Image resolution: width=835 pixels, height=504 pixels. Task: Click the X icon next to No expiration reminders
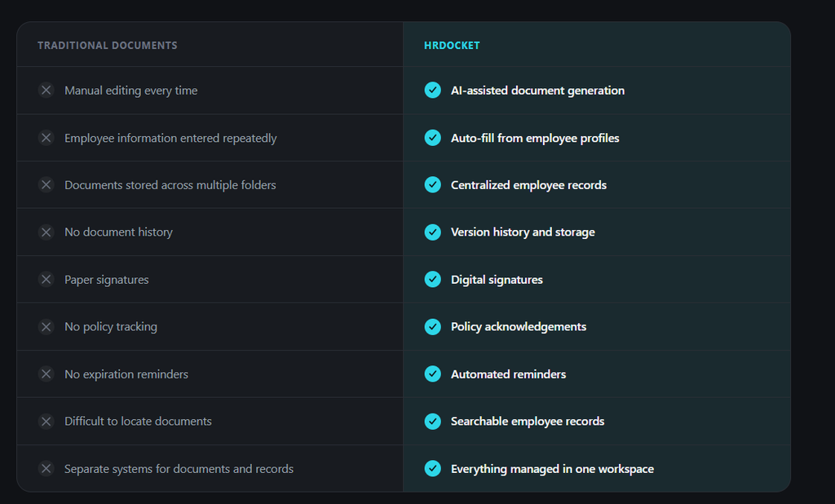coord(46,374)
